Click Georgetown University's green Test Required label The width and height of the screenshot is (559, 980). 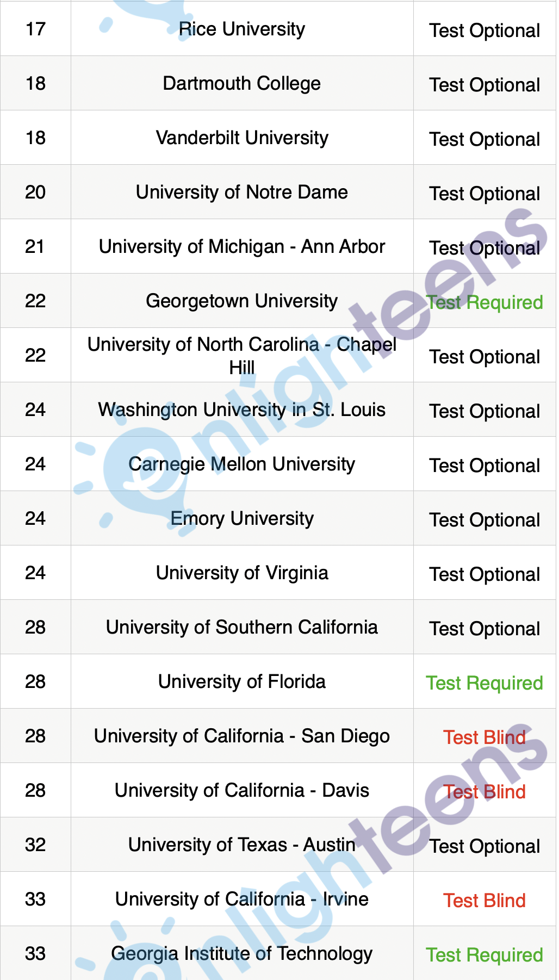tap(485, 302)
